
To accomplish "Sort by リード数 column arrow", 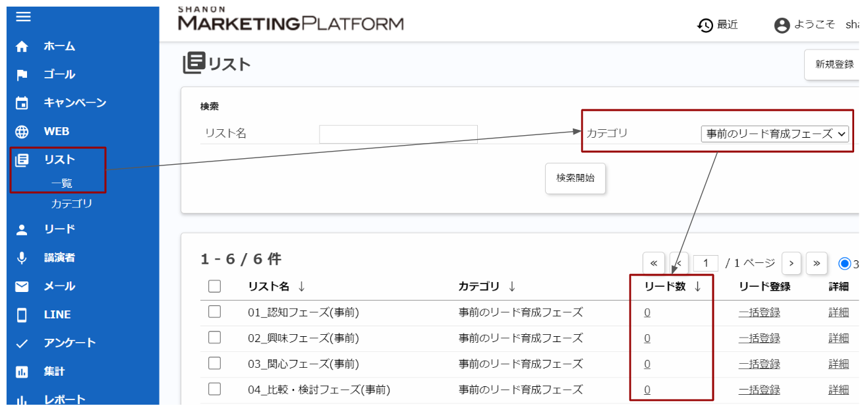I will 697,286.
